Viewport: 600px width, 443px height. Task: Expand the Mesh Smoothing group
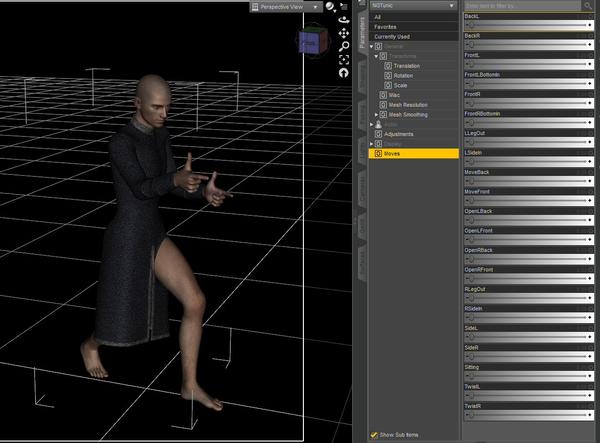(376, 114)
